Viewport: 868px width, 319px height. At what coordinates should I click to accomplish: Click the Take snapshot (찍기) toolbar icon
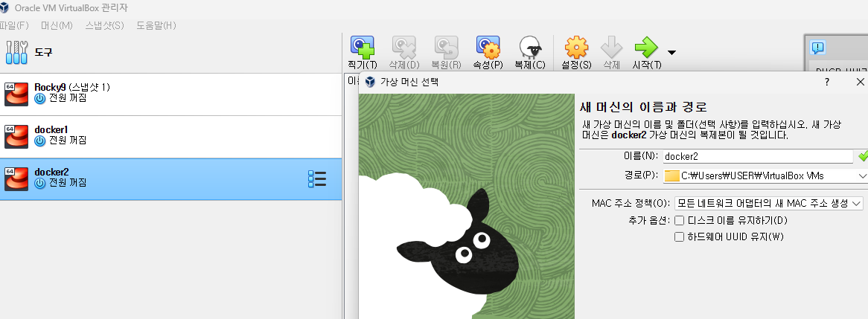[363, 48]
